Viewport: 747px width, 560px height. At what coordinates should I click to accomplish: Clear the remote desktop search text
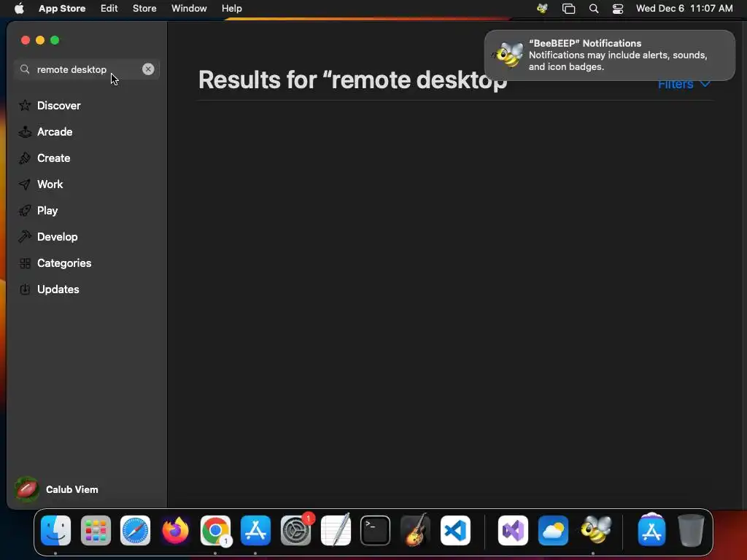[148, 69]
